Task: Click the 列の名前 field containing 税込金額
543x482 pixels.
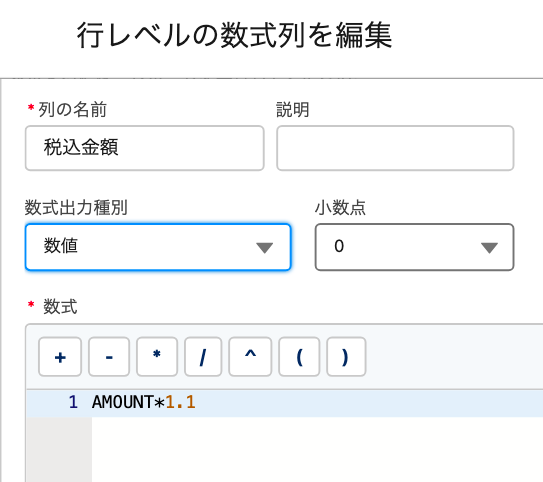Action: tap(145, 148)
